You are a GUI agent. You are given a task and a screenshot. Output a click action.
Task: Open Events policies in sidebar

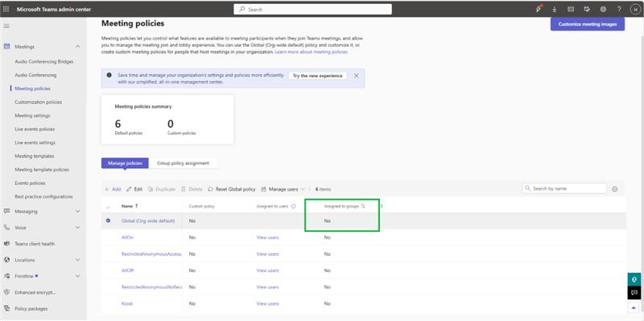click(30, 183)
